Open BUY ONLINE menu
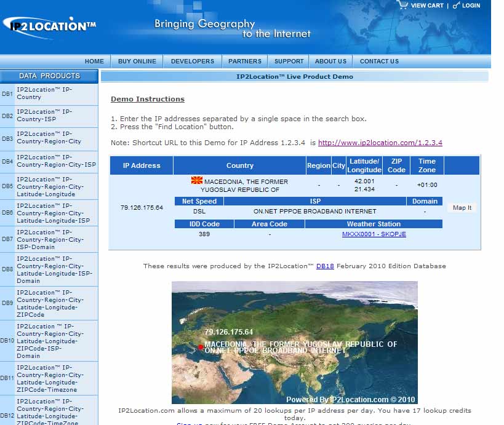Image resolution: width=504 pixels, height=425 pixels. pyautogui.click(x=137, y=62)
